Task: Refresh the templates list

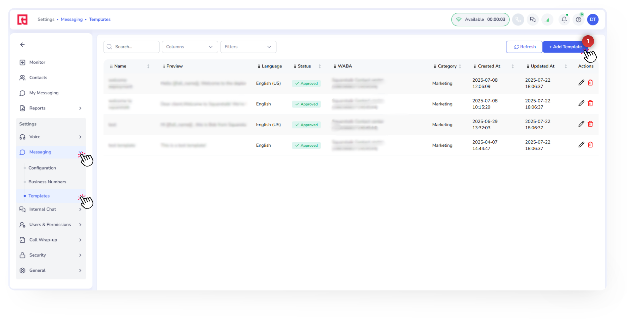Action: tap(524, 47)
